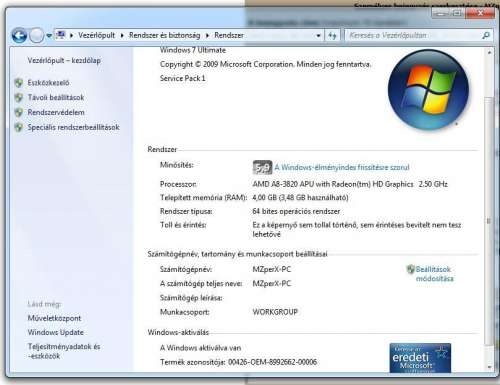Click the magnifier search icon
The width and height of the screenshot is (500, 385).
click(486, 35)
